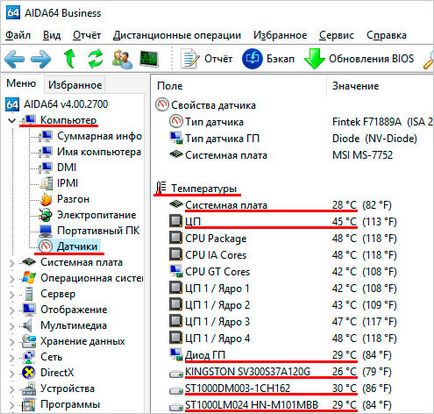Select Разгон in the tree

[73, 199]
